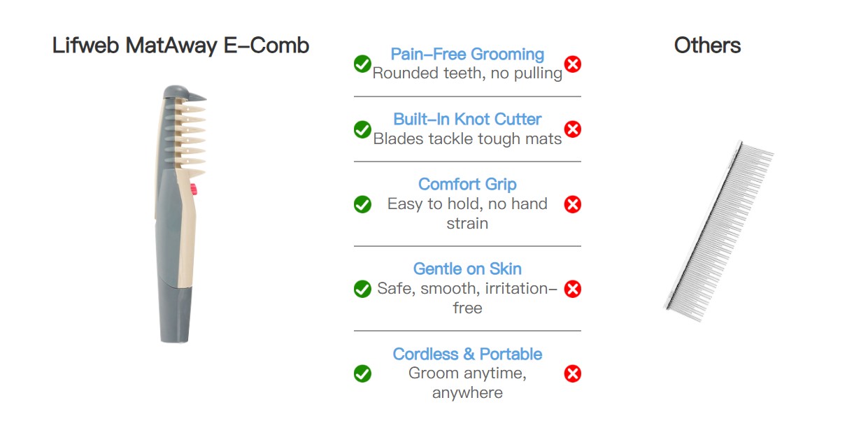Select the Gentle on Skin heading
The height and width of the screenshot is (442, 868).
467,269
